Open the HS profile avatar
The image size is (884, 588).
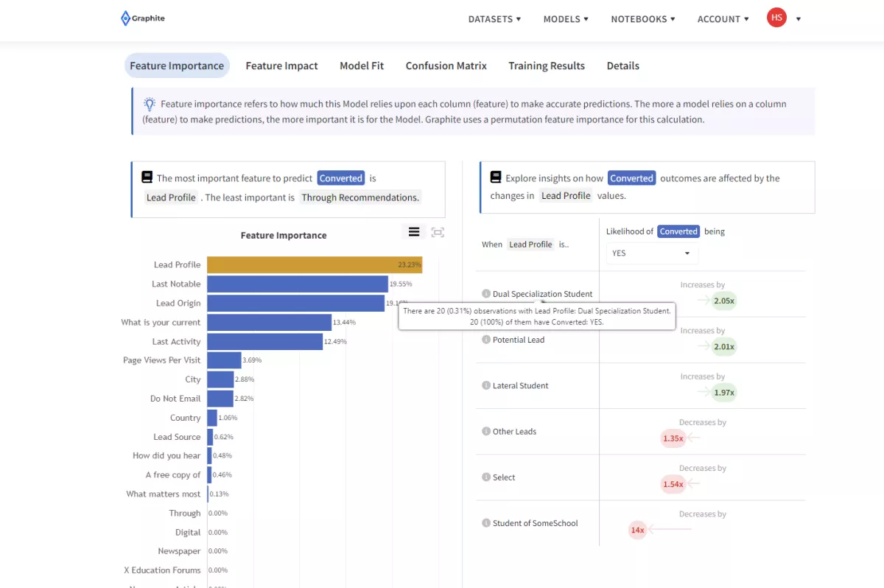point(776,17)
